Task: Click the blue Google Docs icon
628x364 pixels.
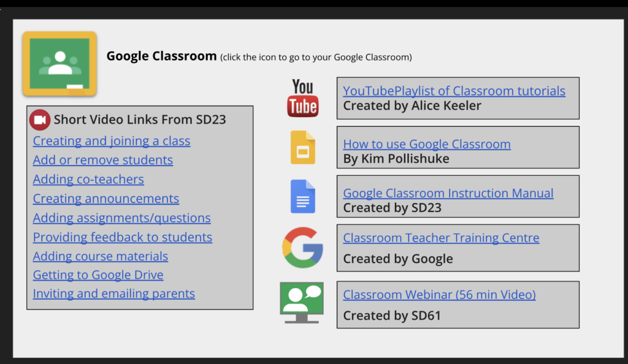Action: 302,196
